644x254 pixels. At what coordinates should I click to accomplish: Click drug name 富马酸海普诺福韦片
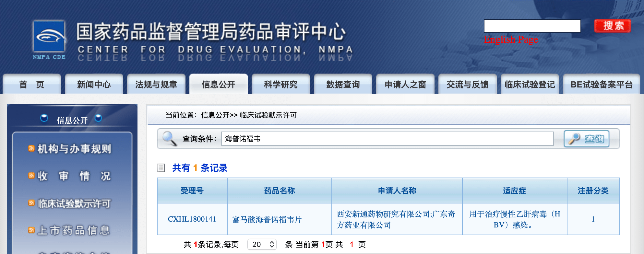(x=267, y=219)
